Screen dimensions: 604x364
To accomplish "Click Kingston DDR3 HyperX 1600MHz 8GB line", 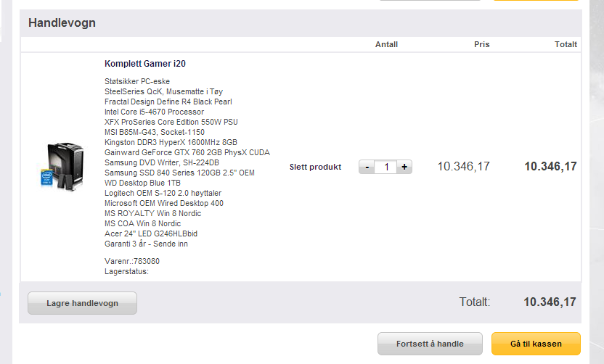I will coord(171,142).
